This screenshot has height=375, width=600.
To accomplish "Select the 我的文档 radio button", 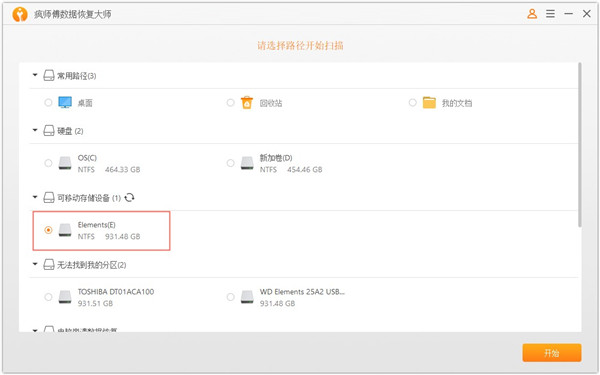I will point(412,103).
